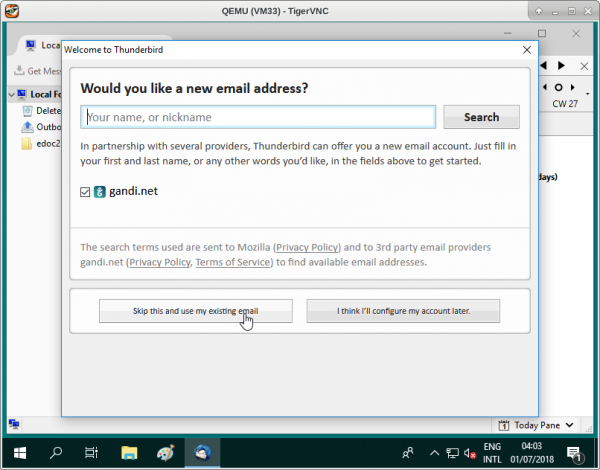Select the Local Folders computer icon in tree

coord(22,94)
